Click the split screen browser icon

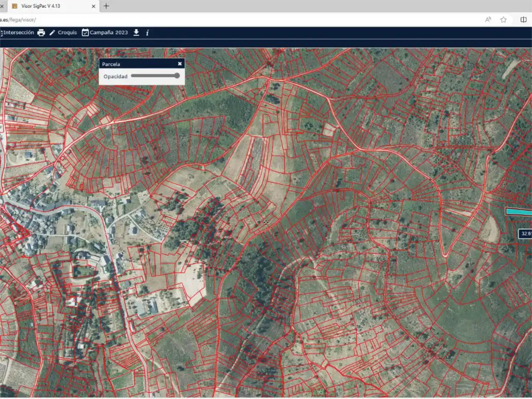[524, 20]
